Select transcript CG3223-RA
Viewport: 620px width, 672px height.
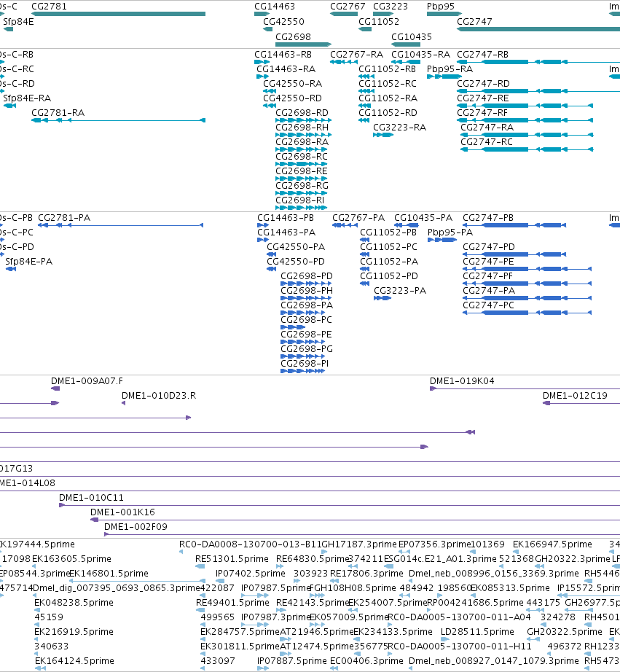coord(399,128)
